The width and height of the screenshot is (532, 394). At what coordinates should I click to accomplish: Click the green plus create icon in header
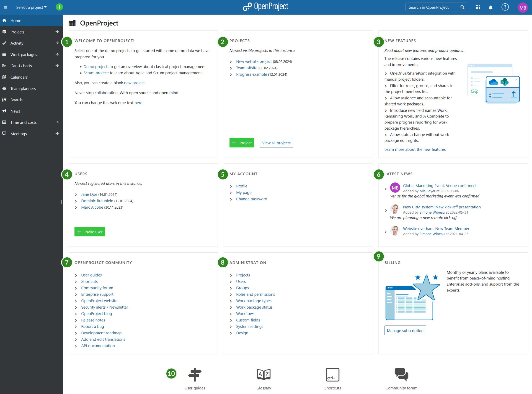[59, 7]
